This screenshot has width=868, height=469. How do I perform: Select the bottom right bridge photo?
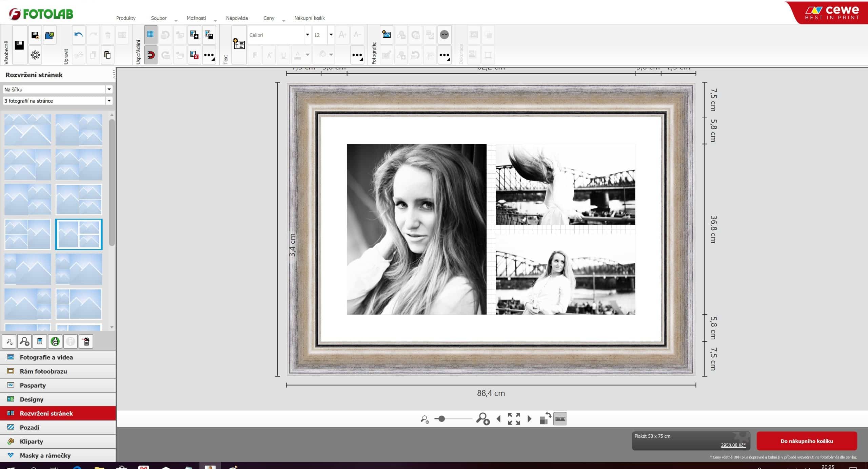click(x=565, y=275)
